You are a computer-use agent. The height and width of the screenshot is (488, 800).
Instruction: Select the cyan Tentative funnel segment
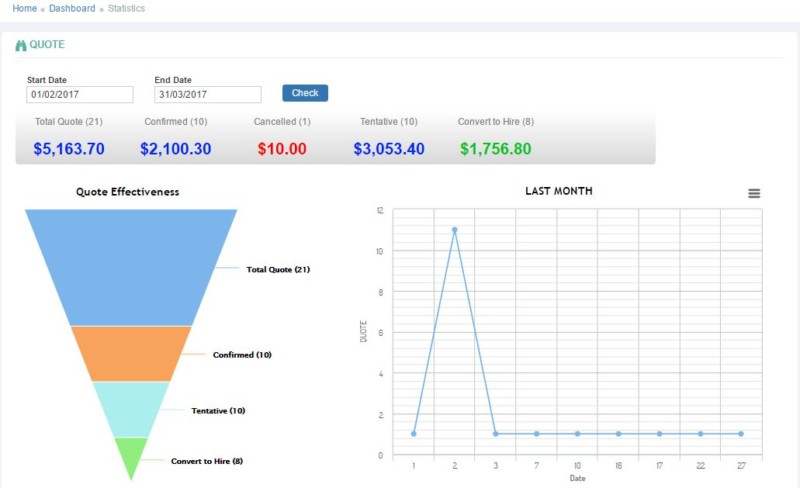click(131, 409)
